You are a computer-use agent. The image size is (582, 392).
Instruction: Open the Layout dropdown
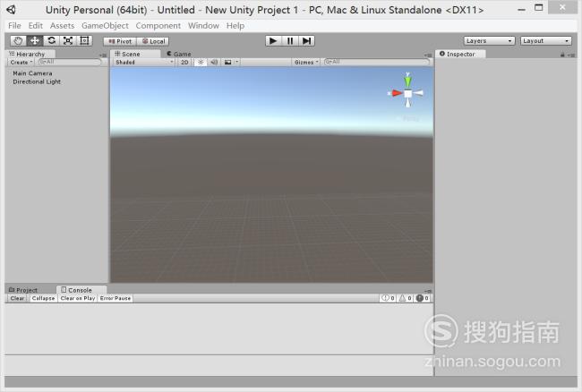pos(546,41)
